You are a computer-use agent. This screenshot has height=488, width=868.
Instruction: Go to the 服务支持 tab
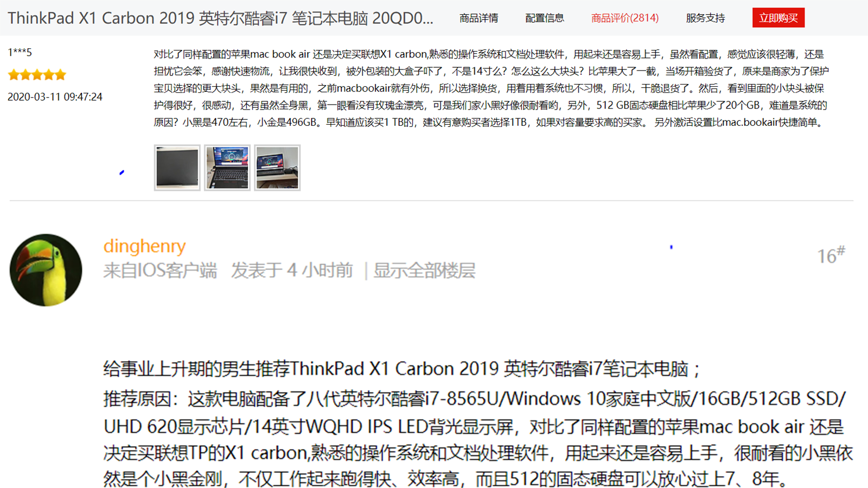click(705, 18)
